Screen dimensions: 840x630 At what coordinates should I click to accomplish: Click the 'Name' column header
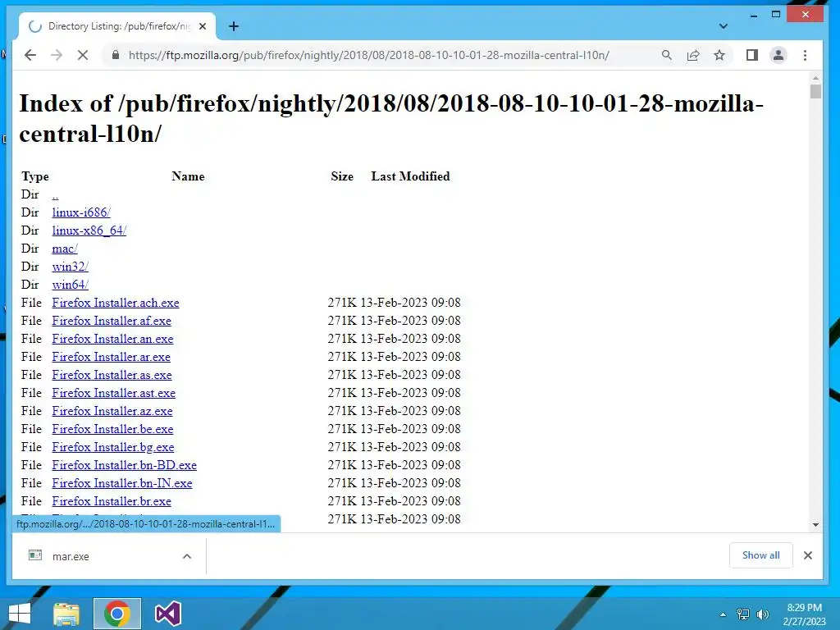click(x=188, y=176)
